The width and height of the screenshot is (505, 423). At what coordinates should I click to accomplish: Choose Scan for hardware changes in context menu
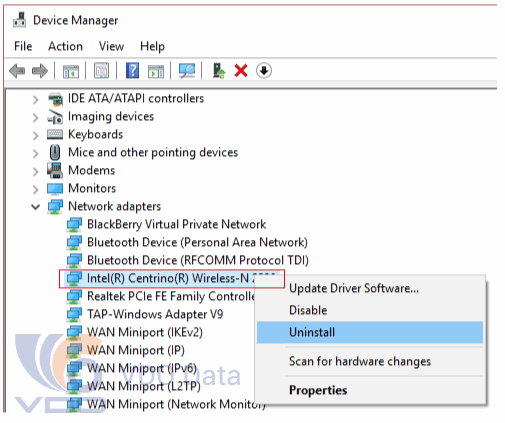(370, 361)
